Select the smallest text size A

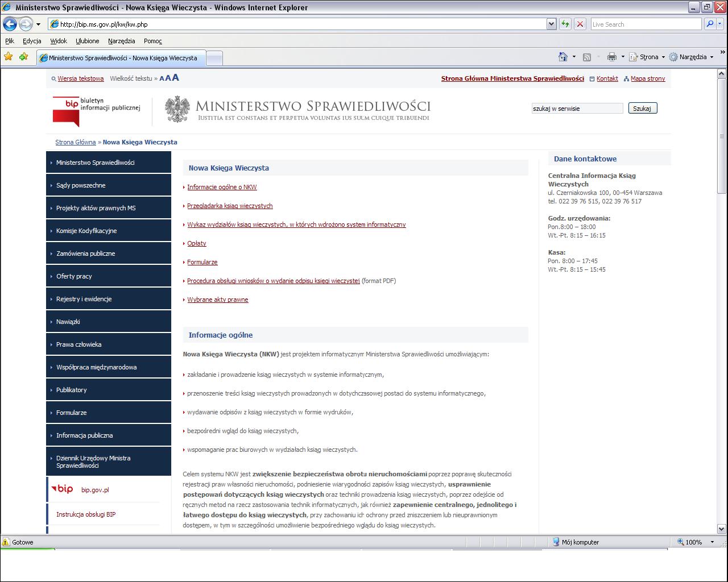tap(162, 78)
